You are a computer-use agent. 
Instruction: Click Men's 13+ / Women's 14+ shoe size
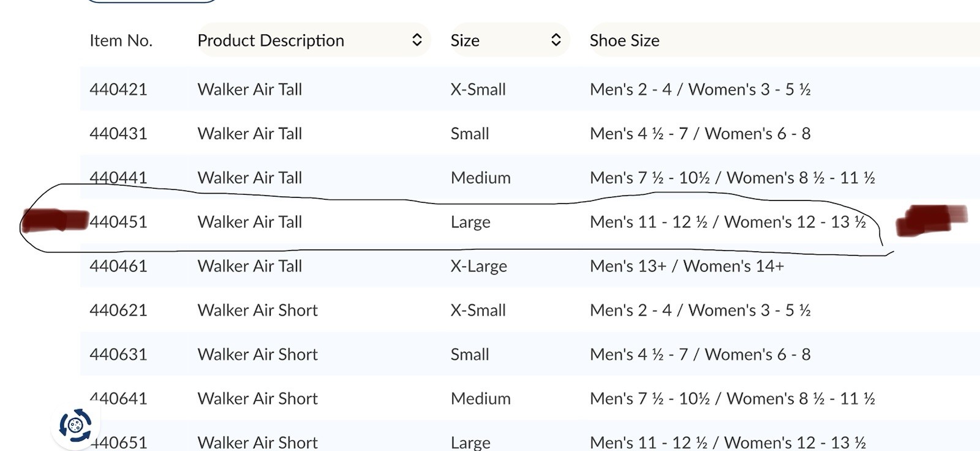pyautogui.click(x=687, y=266)
